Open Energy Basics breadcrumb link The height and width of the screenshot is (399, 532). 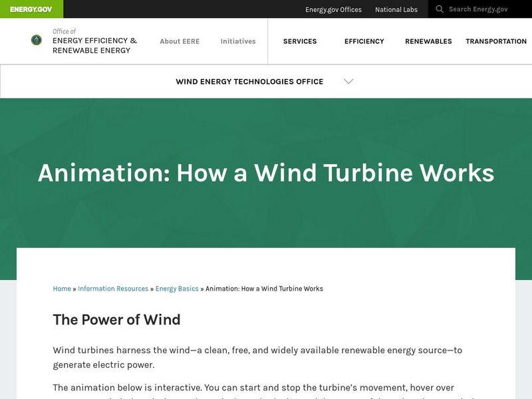point(177,289)
